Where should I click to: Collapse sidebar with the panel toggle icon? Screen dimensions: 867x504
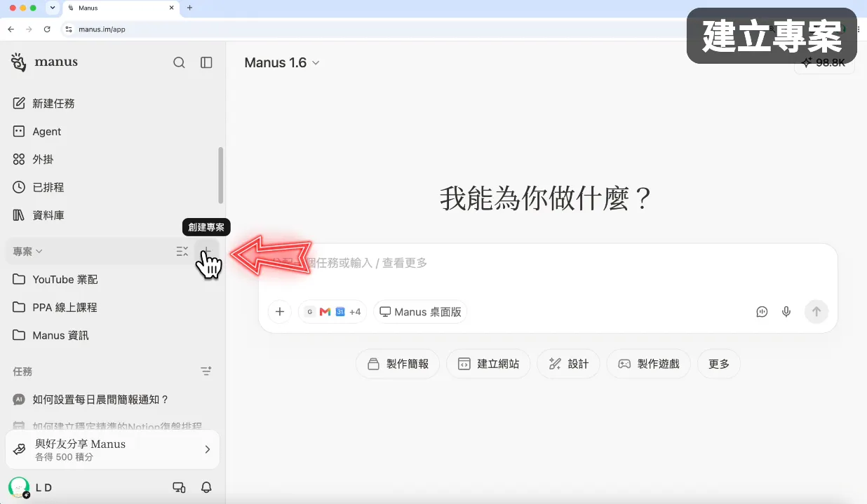click(206, 62)
